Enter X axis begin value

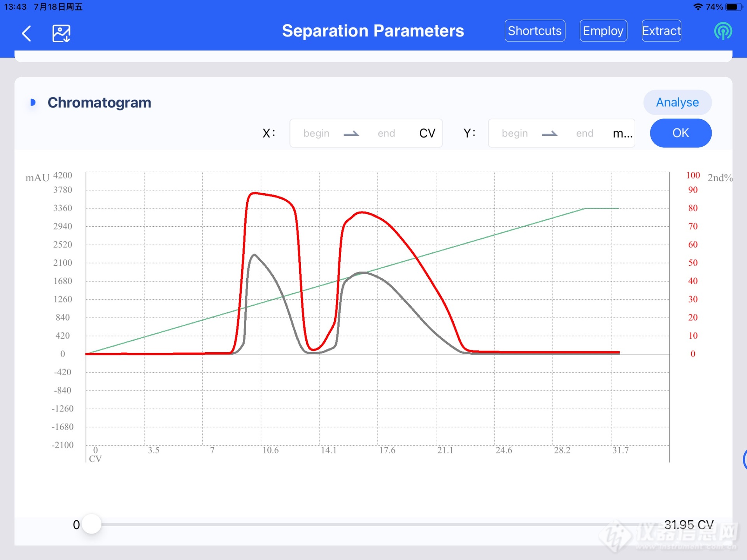click(316, 133)
